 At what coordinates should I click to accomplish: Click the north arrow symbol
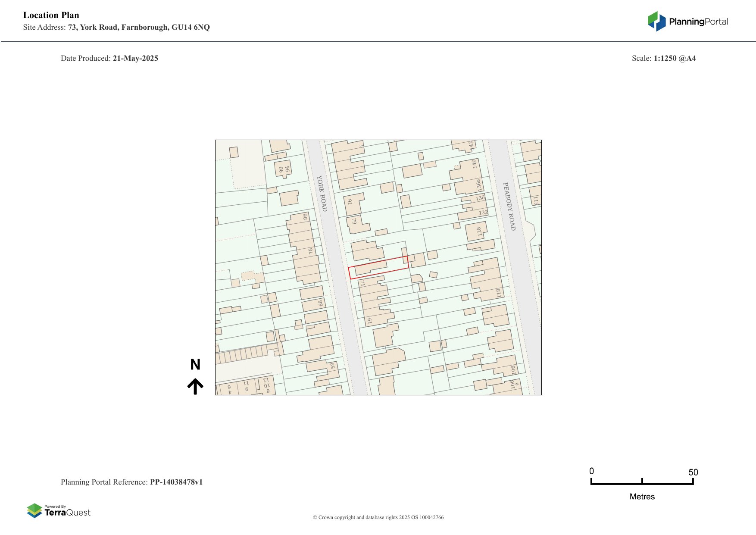coord(195,386)
